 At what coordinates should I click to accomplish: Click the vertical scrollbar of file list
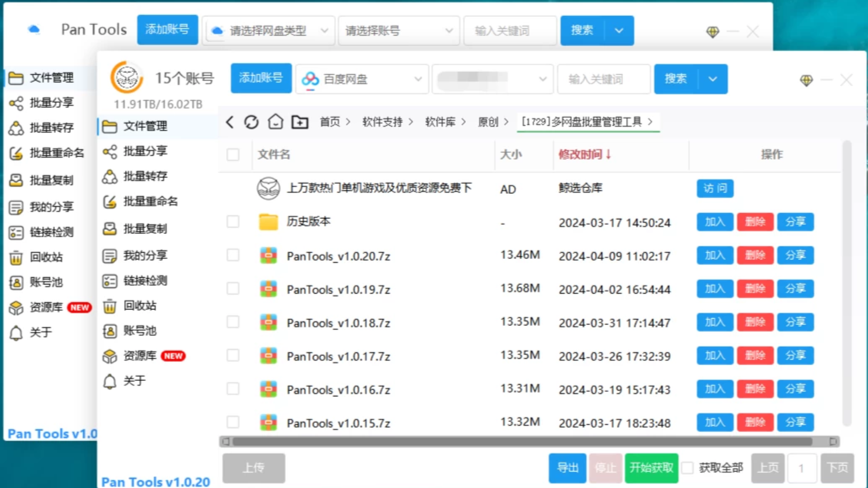point(846,284)
